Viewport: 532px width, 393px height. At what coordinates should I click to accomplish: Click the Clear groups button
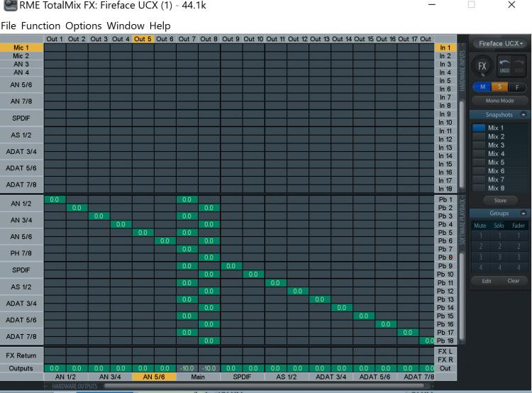[514, 281]
